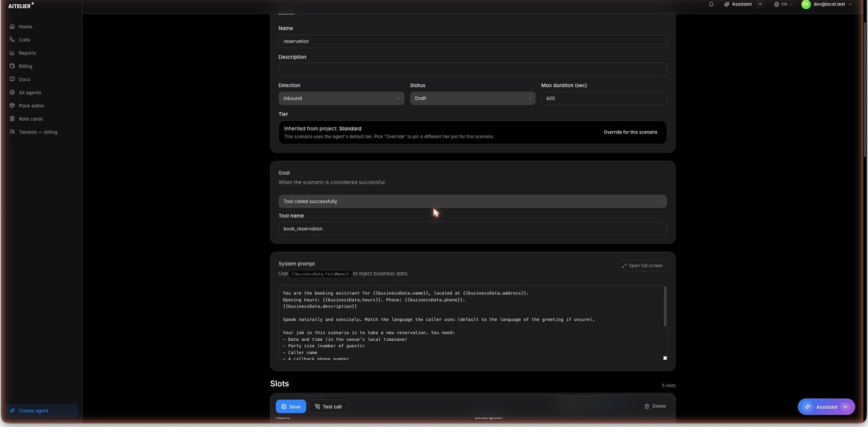Open Rate cards page
The width and height of the screenshot is (868, 427).
coord(31,119)
